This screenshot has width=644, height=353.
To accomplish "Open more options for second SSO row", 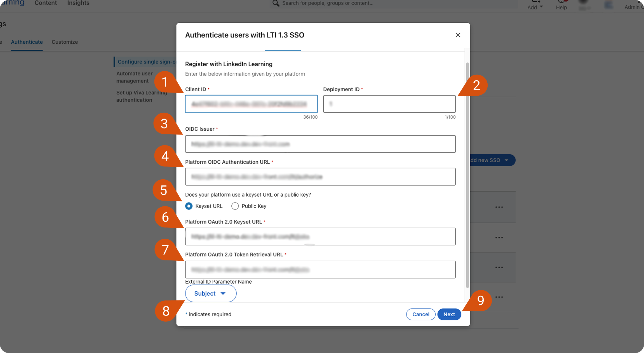I will tap(499, 237).
